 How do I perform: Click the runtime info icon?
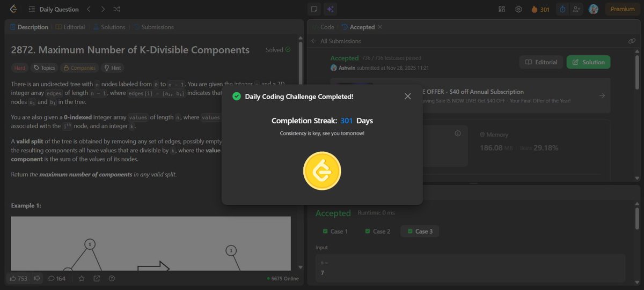(x=458, y=133)
